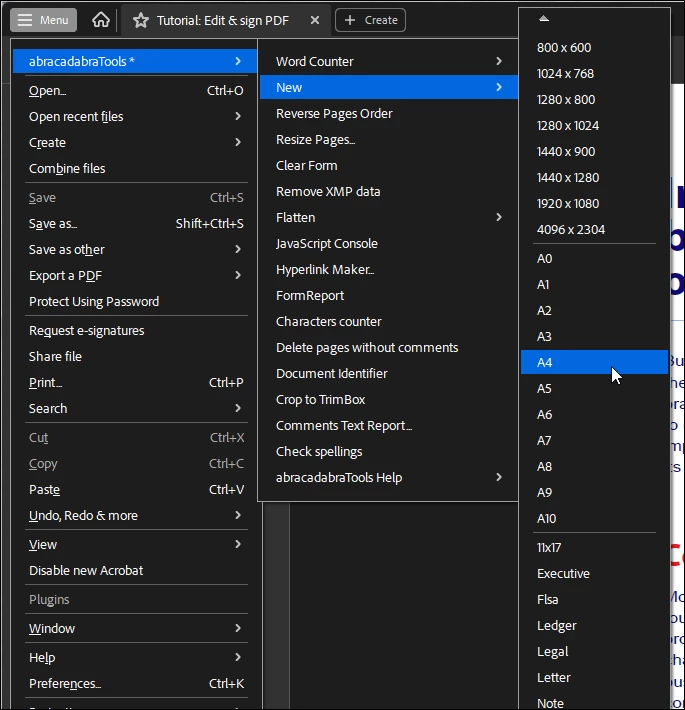The width and height of the screenshot is (685, 710).
Task: Select A4 page size
Action: pyautogui.click(x=594, y=362)
